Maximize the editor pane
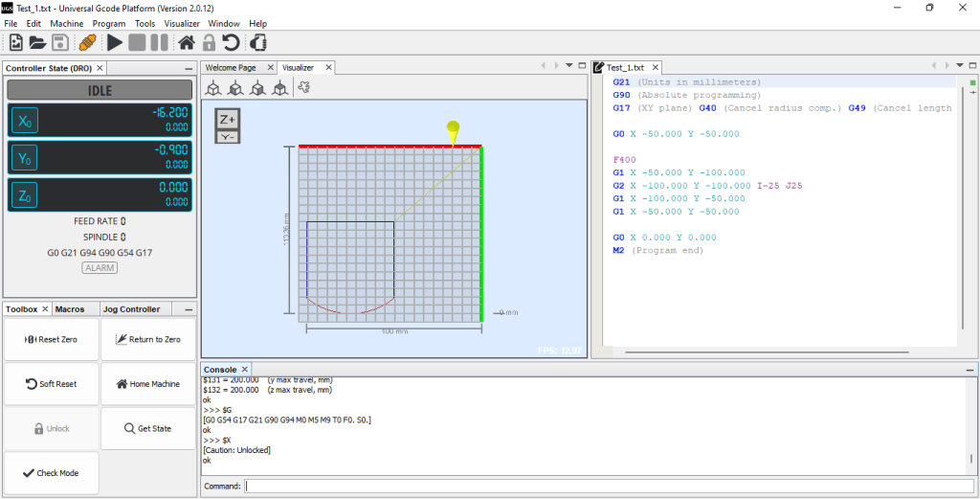Image resolution: width=980 pixels, height=499 pixels. 972,65
